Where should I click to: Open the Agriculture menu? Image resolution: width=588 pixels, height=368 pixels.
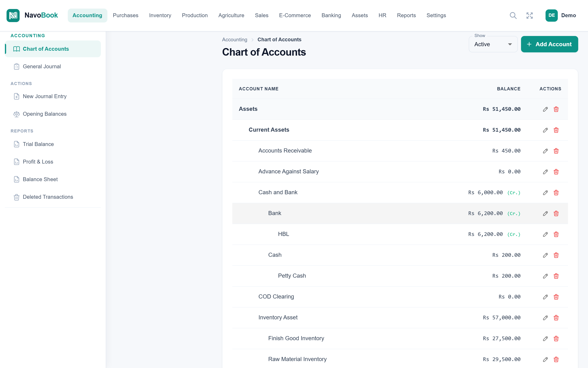(231, 15)
